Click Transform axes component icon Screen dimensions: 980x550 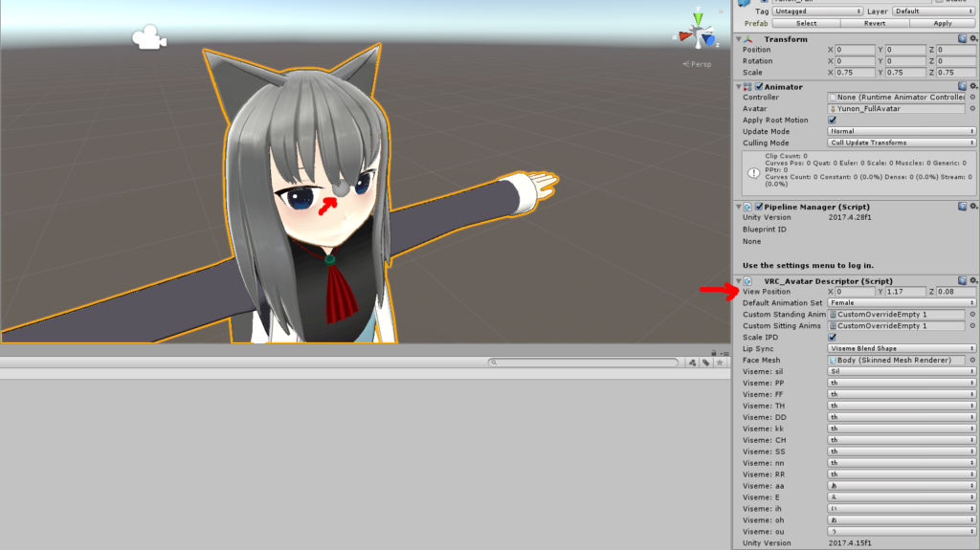[748, 39]
